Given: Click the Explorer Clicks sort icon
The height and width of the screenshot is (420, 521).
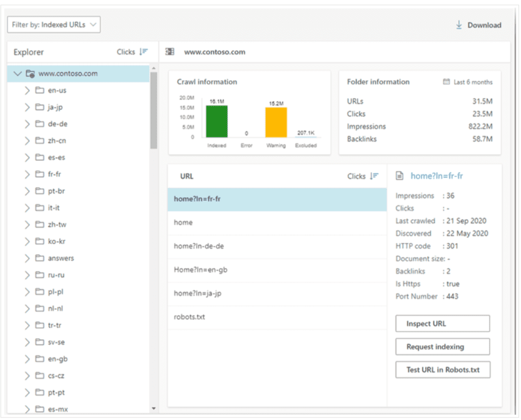Looking at the screenshot, I should (x=144, y=52).
